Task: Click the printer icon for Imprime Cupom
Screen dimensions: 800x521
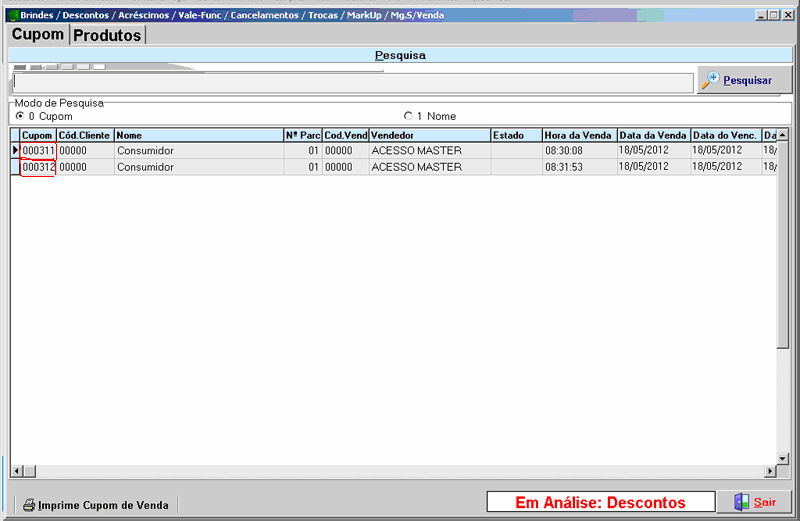Action: 29,505
